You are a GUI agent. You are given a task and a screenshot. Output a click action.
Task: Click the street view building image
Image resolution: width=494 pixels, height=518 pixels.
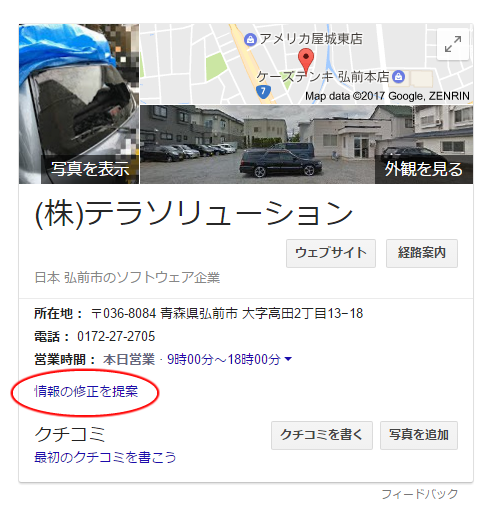[306, 144]
